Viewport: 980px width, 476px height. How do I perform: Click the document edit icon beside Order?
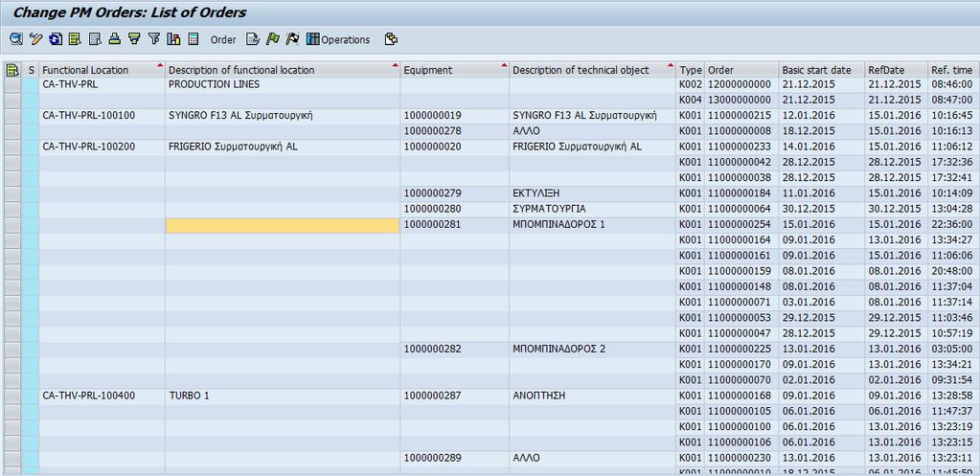[253, 39]
